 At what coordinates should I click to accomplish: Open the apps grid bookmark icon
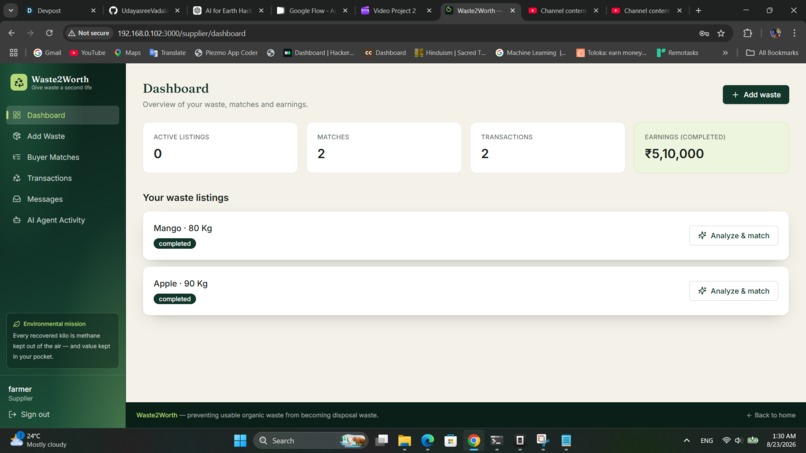[x=13, y=52]
